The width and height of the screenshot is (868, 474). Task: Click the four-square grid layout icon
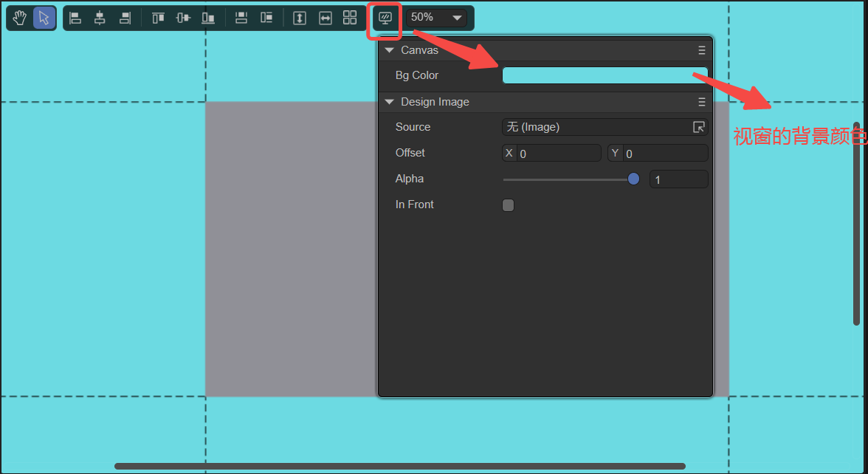point(350,18)
